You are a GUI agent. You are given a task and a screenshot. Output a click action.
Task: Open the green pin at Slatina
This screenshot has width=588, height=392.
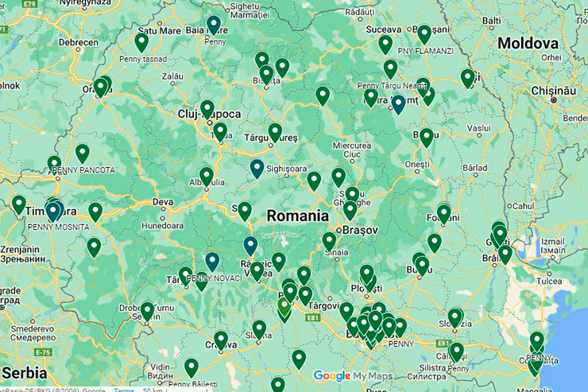(x=259, y=330)
